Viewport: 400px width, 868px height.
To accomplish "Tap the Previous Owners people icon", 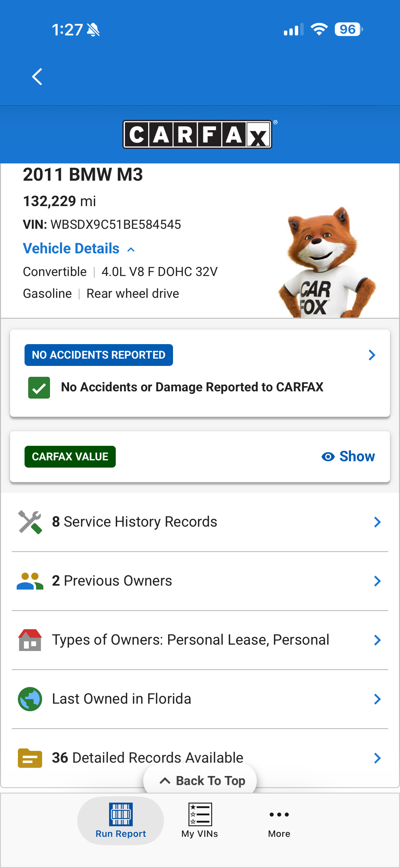I will point(30,581).
